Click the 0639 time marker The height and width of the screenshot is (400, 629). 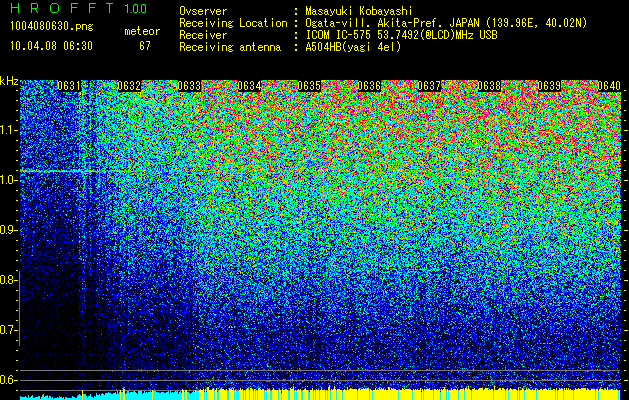(549, 86)
